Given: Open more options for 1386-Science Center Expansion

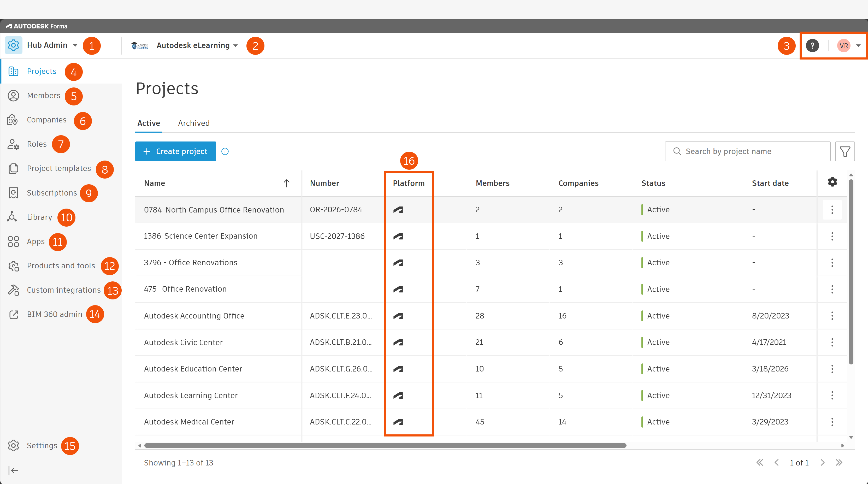Looking at the screenshot, I should [832, 236].
